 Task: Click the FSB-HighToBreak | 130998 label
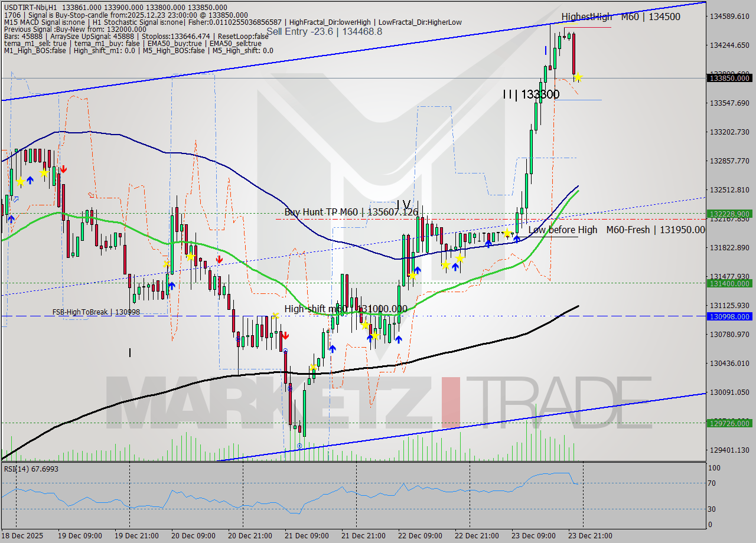click(96, 313)
